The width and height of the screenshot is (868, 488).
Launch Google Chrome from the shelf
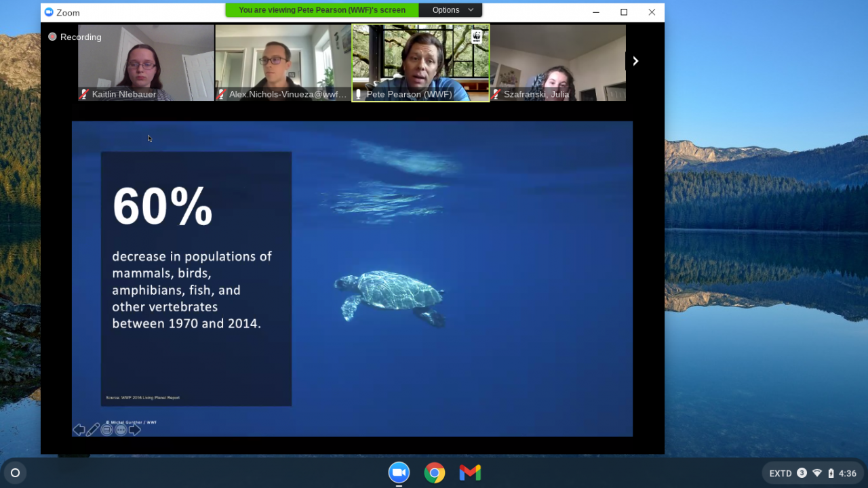point(435,472)
